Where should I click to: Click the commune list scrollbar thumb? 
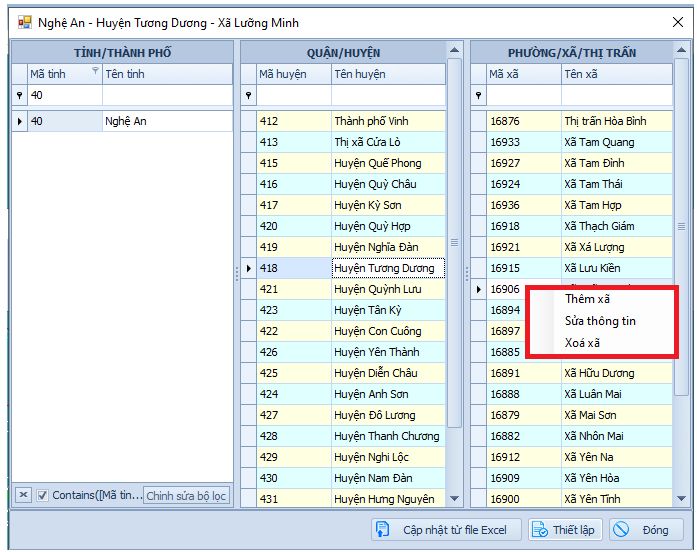tap(681, 227)
